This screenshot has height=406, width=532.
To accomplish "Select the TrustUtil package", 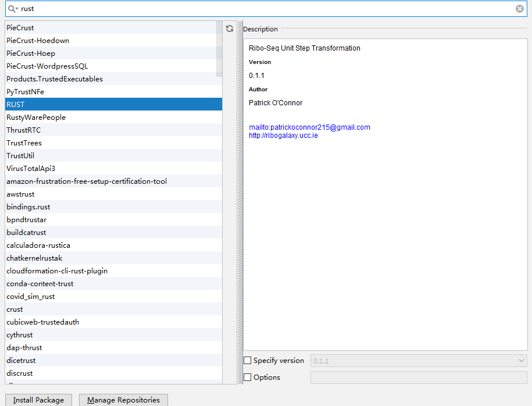I will pyautogui.click(x=113, y=155).
